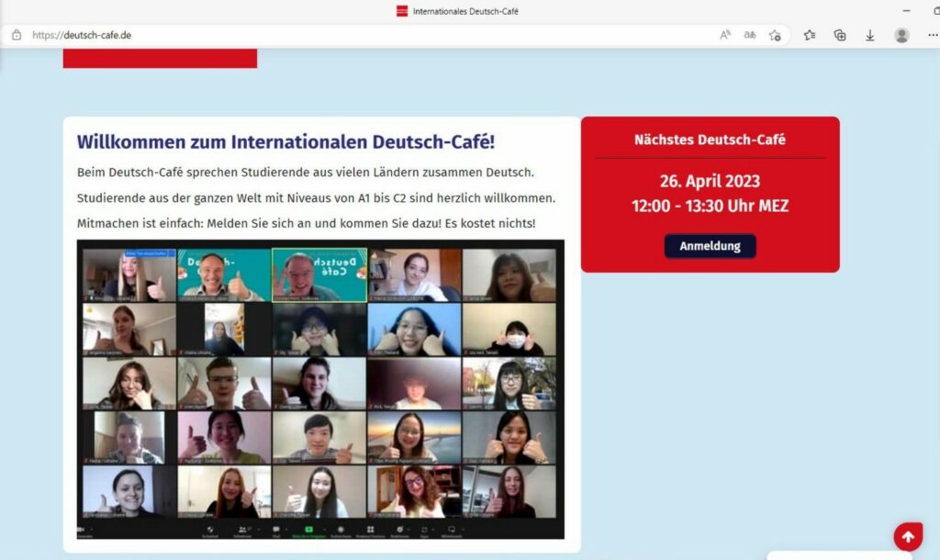The height and width of the screenshot is (560, 940).
Task: Open the browser profile menu
Action: pos(901,36)
